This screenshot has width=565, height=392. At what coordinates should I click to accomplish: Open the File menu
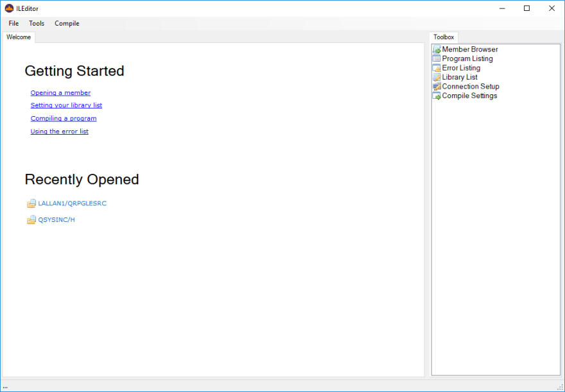(x=13, y=23)
